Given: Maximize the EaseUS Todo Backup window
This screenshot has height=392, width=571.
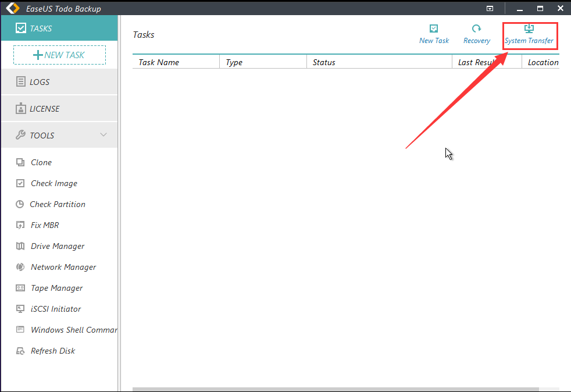Looking at the screenshot, I should pos(540,8).
